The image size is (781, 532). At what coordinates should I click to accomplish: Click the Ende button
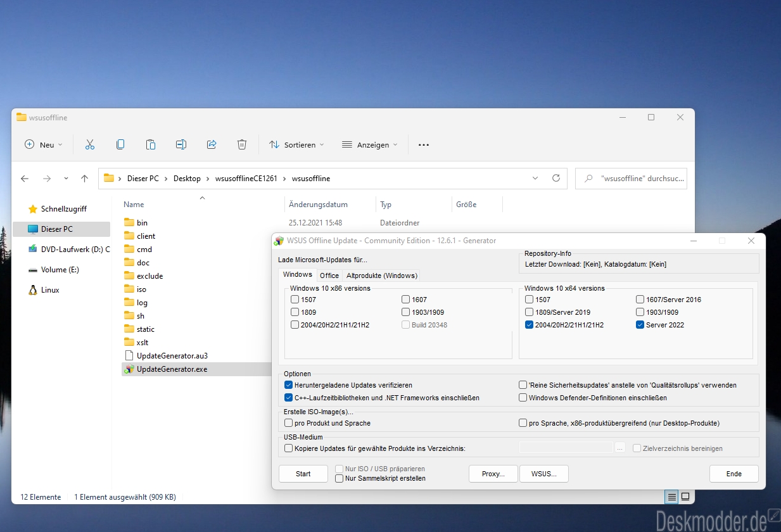[x=733, y=474]
